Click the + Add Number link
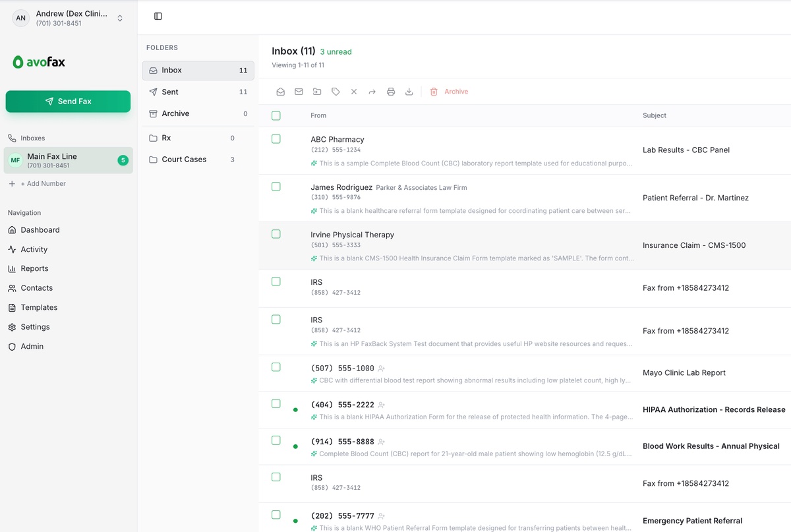Screen dimensions: 791x532 [x=38, y=184]
